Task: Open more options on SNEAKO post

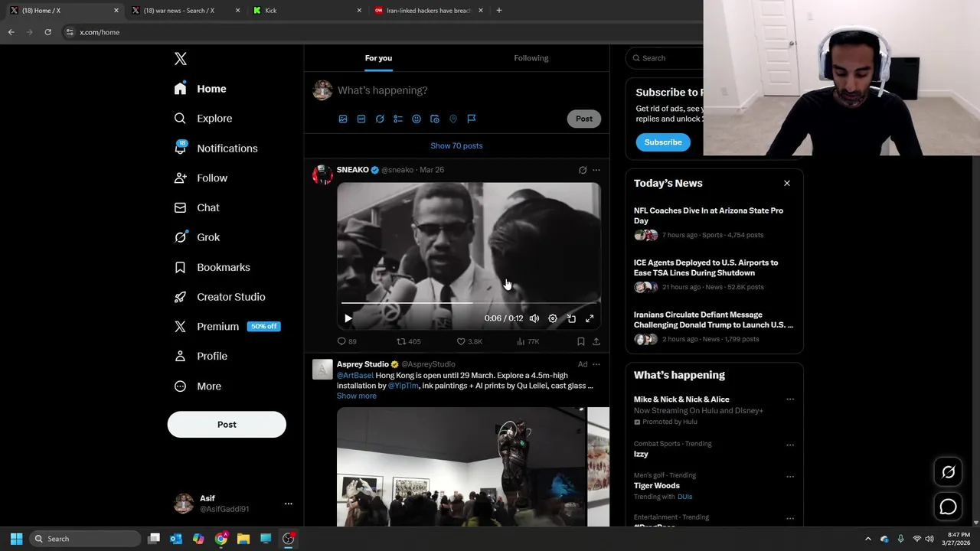Action: (x=596, y=170)
